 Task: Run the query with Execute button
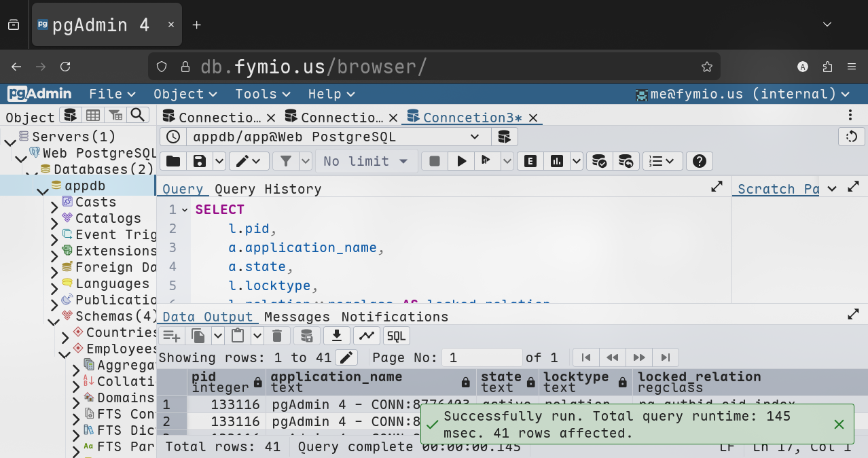[462, 161]
